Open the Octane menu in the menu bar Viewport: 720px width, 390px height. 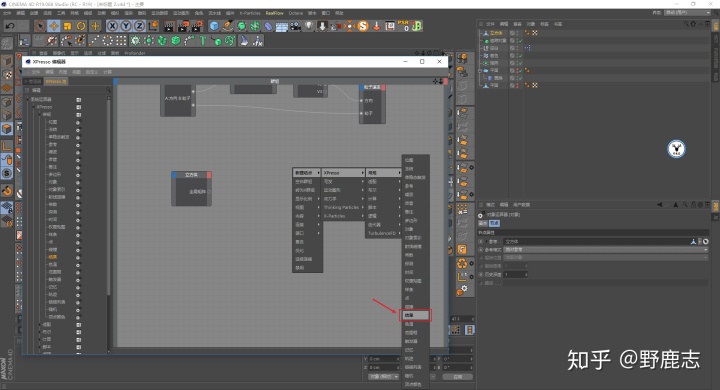click(x=295, y=13)
